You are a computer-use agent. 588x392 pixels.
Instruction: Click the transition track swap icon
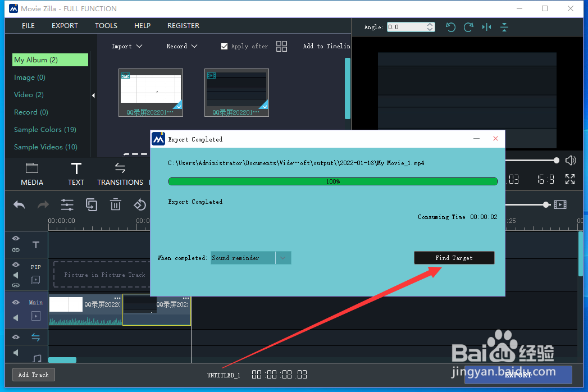point(35,337)
